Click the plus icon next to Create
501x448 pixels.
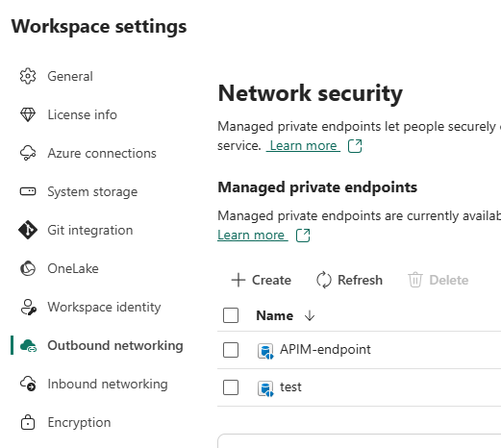(238, 280)
